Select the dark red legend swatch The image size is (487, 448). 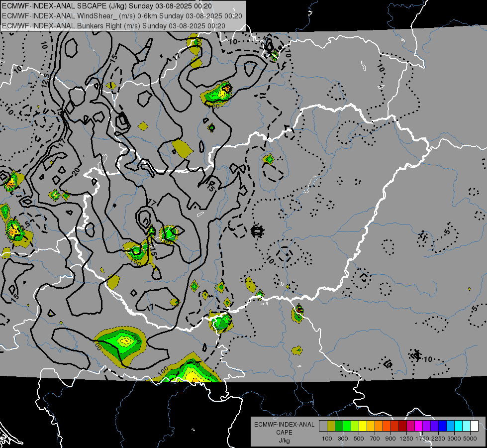403,426
